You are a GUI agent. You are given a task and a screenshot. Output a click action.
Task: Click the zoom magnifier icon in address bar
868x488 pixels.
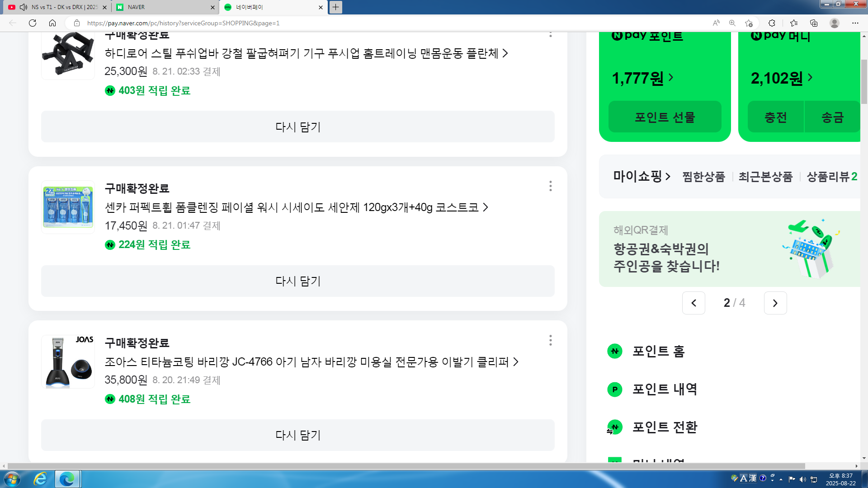click(732, 23)
